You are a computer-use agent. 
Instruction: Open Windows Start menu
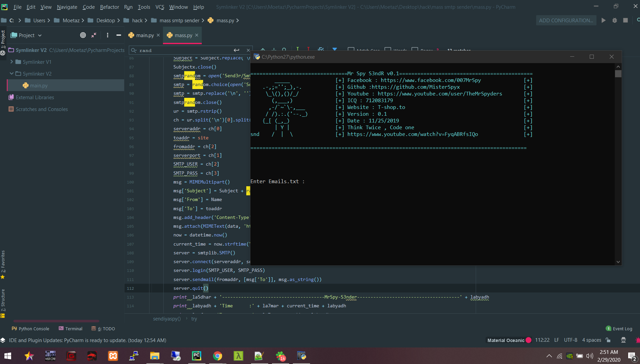click(8, 356)
